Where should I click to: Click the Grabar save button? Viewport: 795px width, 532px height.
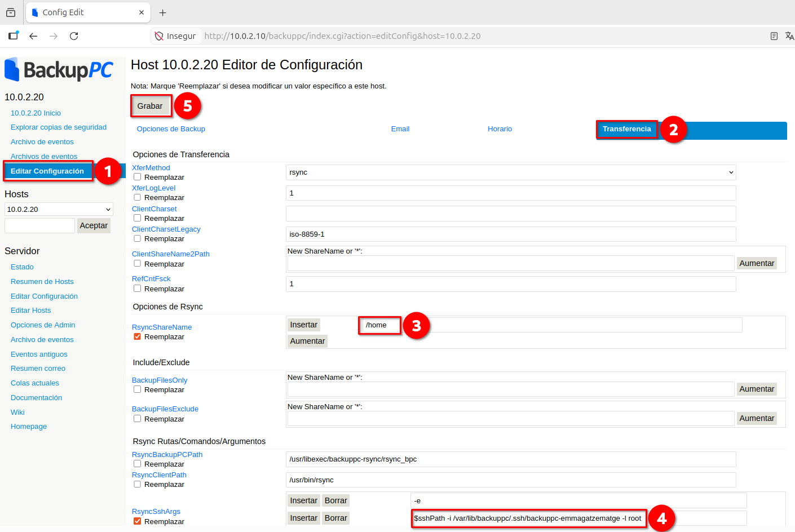pyautogui.click(x=150, y=106)
